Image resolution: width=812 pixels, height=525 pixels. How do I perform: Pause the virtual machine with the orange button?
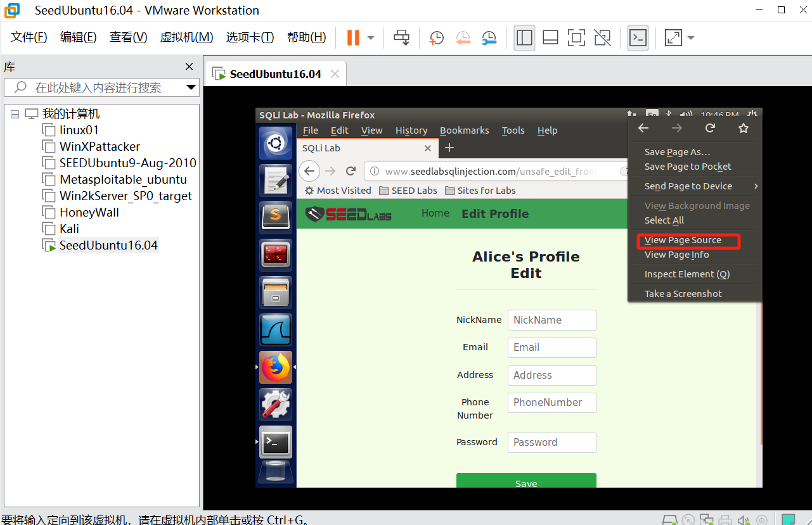[353, 37]
